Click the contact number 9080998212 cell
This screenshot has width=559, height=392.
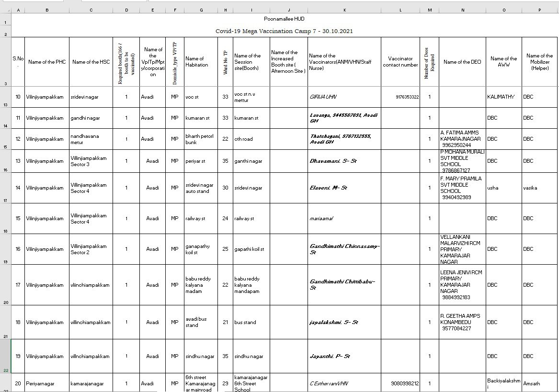click(400, 383)
